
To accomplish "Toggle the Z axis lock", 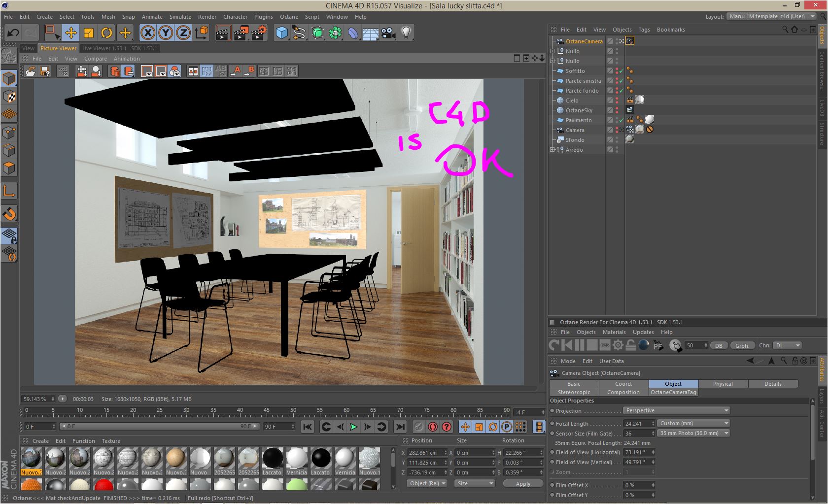I will (183, 33).
